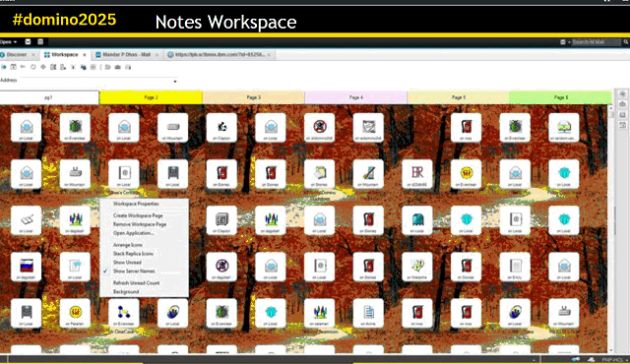Choose Open Application... menu entry

(x=133, y=233)
